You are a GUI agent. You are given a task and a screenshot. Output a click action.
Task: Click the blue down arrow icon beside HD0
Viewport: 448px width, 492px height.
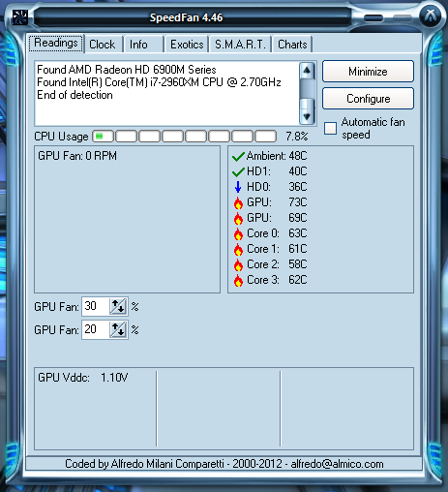pyautogui.click(x=238, y=187)
